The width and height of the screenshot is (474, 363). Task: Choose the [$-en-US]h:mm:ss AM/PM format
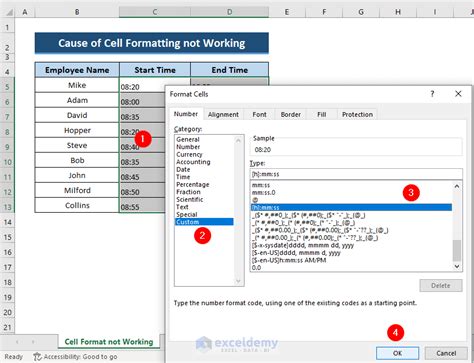coord(351,260)
